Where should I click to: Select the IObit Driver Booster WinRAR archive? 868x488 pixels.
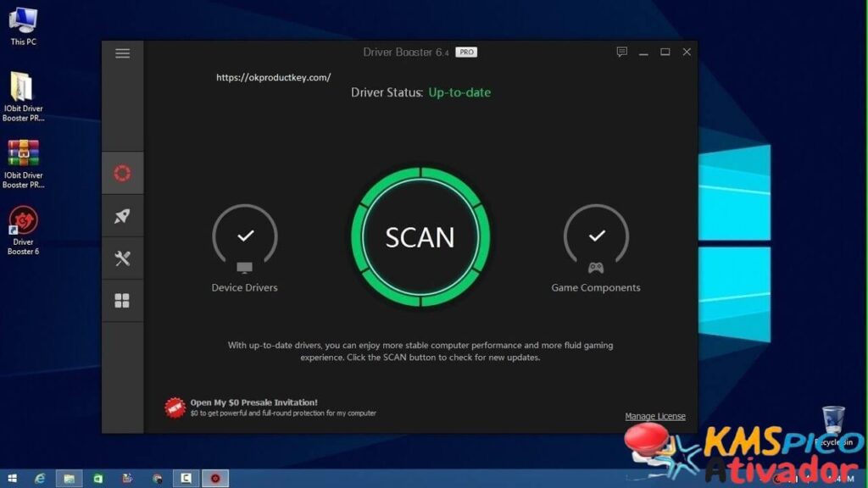pyautogui.click(x=23, y=164)
